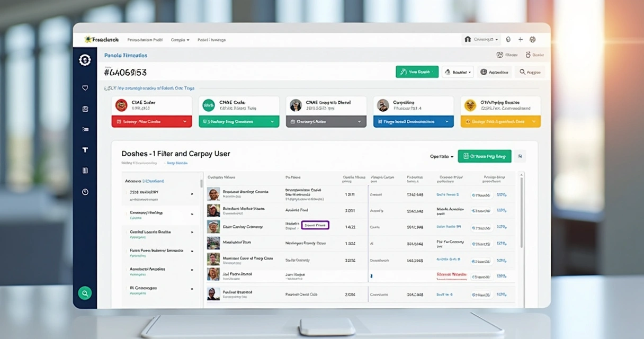644x339 pixels.
Task: Click the green button above the table
Action: [x=484, y=156]
